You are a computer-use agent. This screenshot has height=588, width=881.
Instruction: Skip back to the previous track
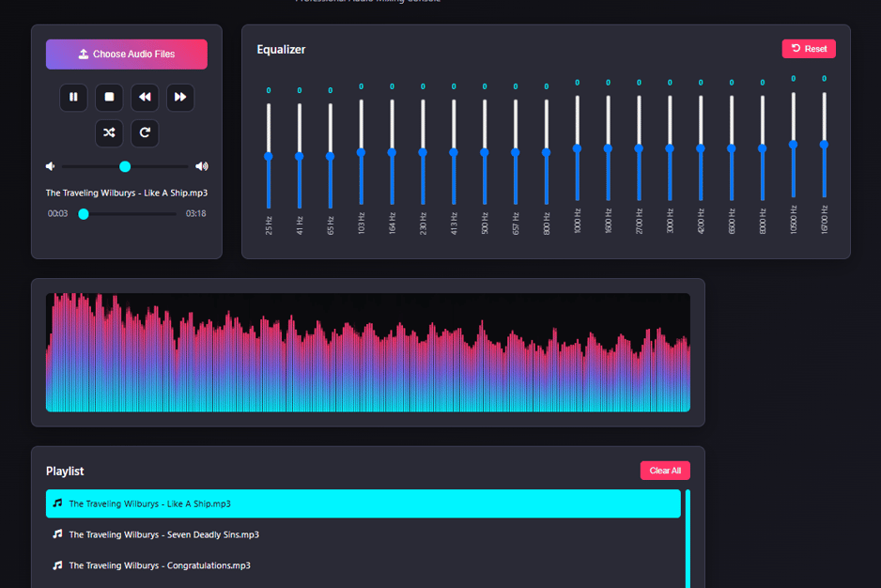[x=145, y=98]
